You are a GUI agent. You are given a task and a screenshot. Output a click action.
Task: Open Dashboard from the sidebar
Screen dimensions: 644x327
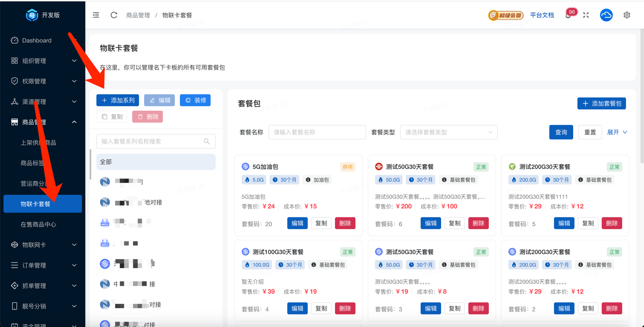[37, 41]
